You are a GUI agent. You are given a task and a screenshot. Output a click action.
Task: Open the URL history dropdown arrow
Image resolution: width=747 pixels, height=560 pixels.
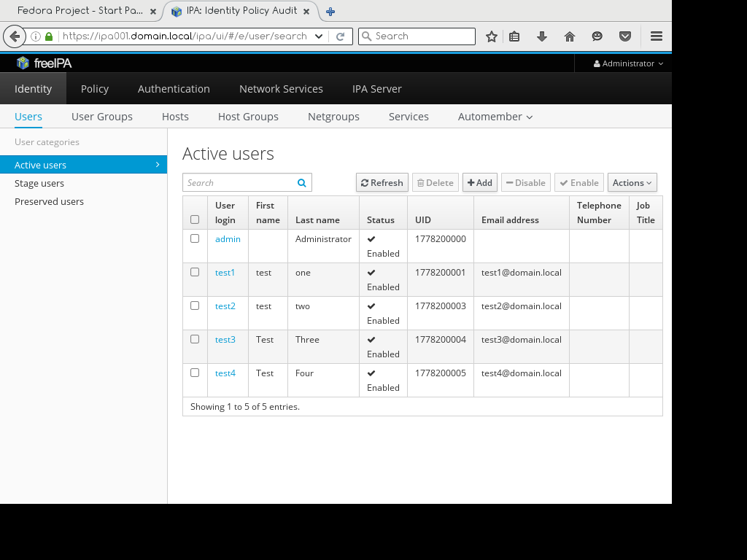(x=319, y=36)
